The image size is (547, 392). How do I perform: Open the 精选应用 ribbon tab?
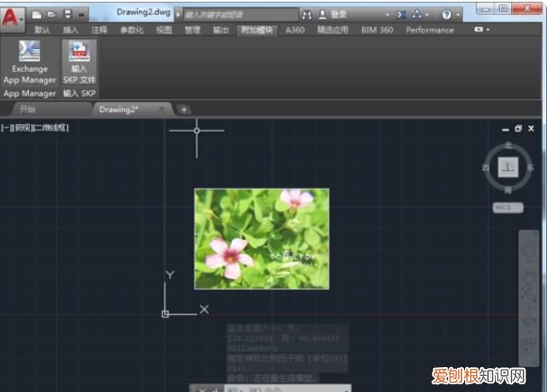[x=333, y=30]
